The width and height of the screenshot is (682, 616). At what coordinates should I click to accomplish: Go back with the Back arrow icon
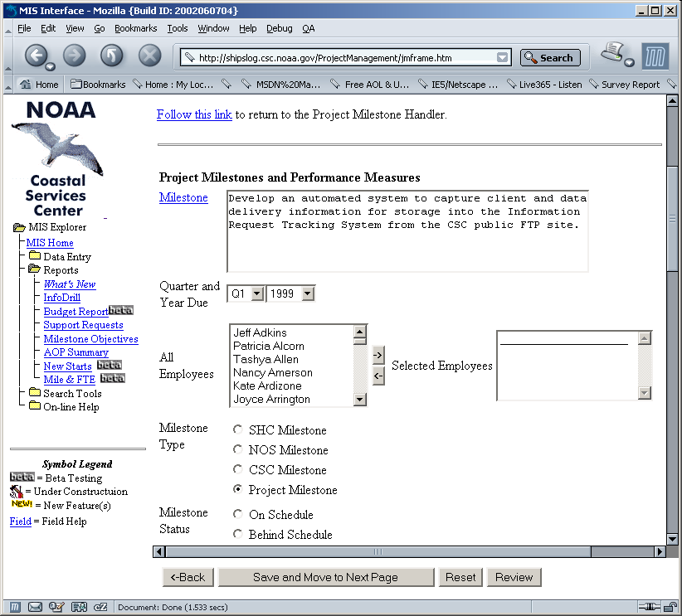point(37,56)
